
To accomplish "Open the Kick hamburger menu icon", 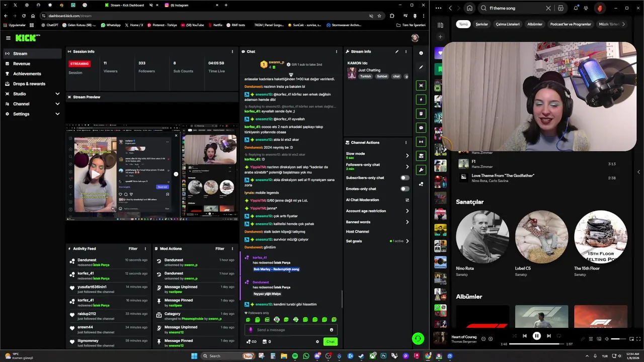I will pos(8,38).
